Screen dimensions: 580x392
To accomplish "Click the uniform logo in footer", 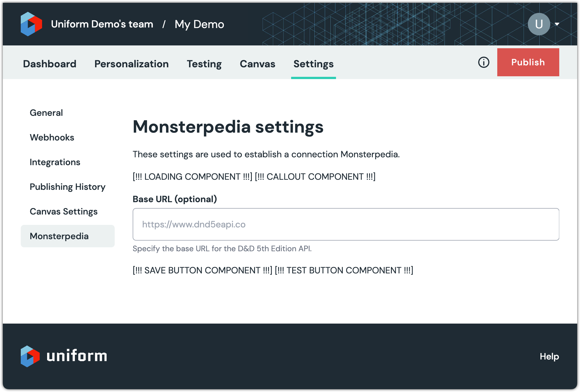I will tap(64, 356).
